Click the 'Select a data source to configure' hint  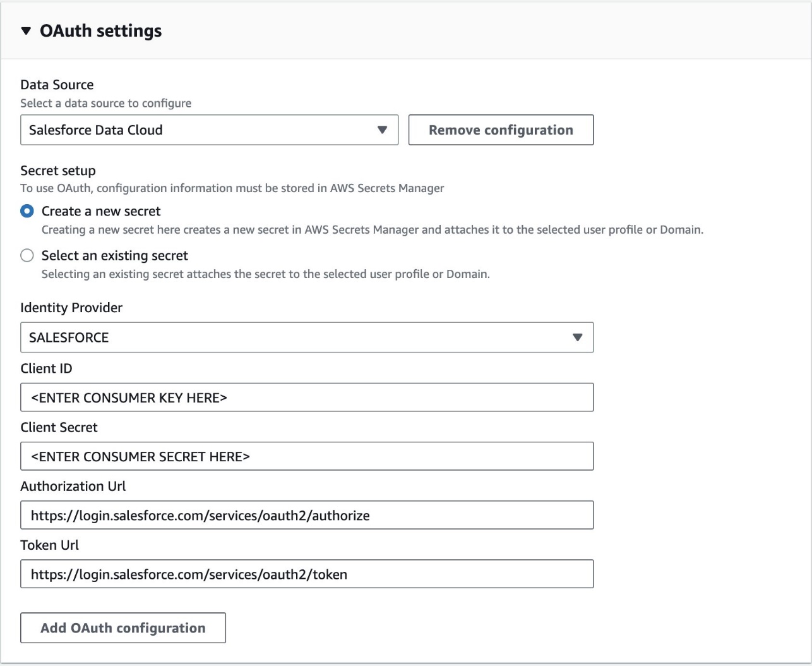[105, 103]
